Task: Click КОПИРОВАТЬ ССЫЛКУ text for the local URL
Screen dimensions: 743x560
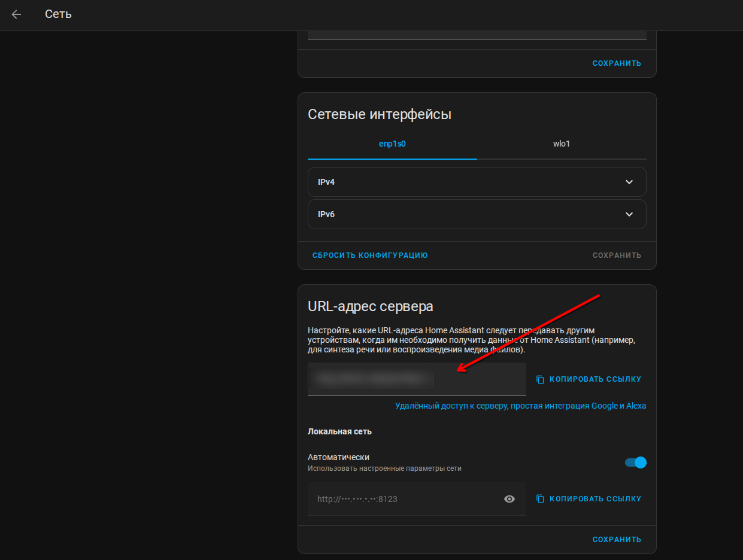Action: 595,499
